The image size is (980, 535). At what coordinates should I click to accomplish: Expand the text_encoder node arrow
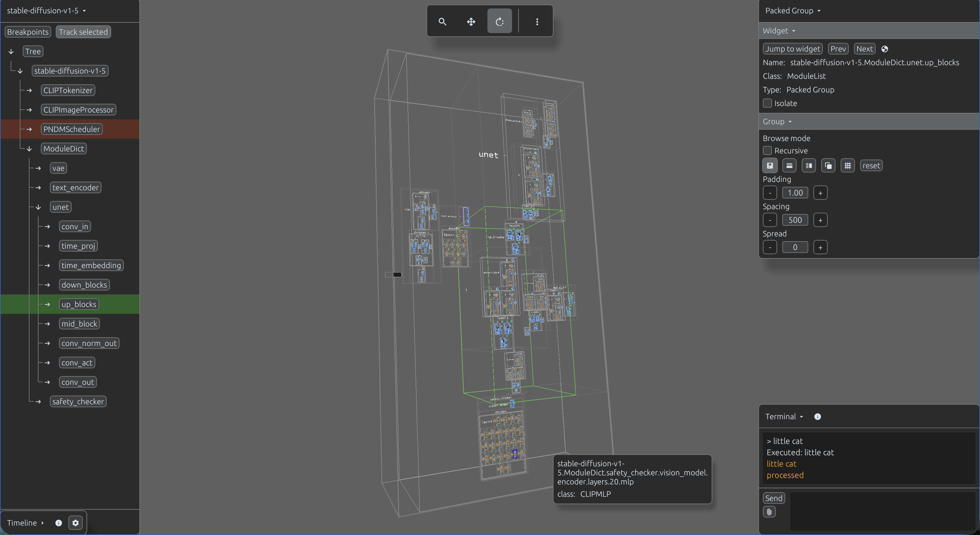pos(39,188)
